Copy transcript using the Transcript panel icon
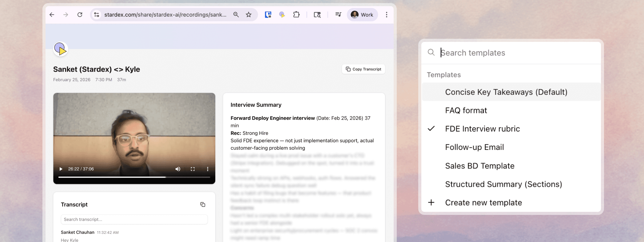The width and height of the screenshot is (644, 242). coord(203,204)
